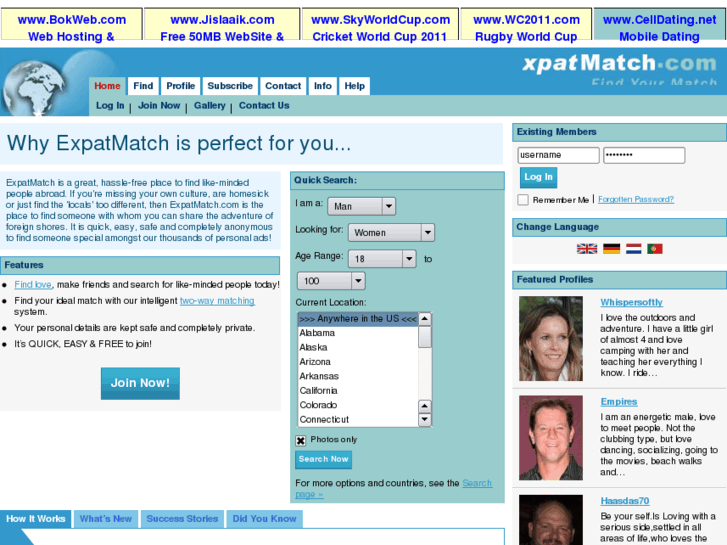Open the Contact Us submenu link
Viewport: 727px width, 545px height.
(x=264, y=106)
